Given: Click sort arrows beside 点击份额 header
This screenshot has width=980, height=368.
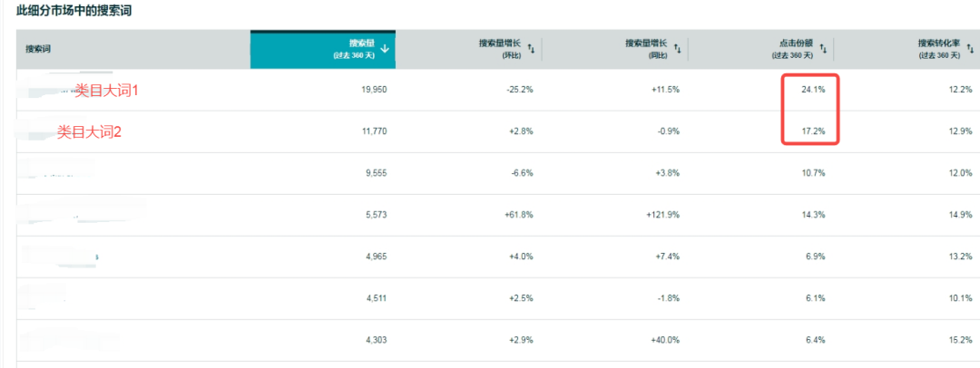Looking at the screenshot, I should [x=823, y=49].
